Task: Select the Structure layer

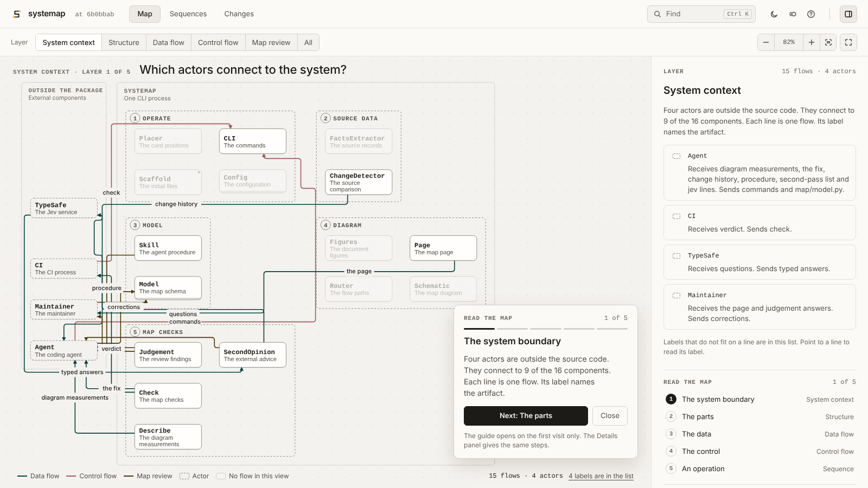Action: pyautogui.click(x=124, y=42)
